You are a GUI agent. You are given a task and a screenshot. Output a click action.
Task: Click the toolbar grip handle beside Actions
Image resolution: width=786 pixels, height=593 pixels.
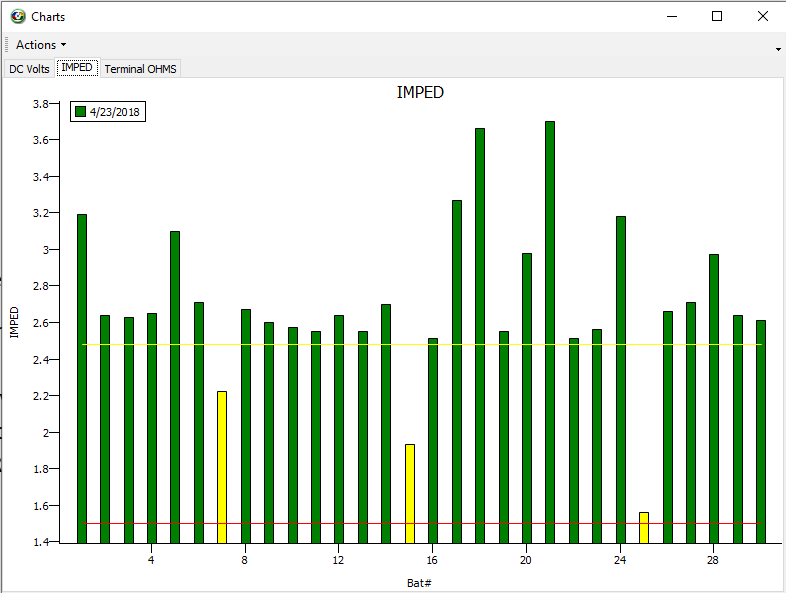(8, 45)
